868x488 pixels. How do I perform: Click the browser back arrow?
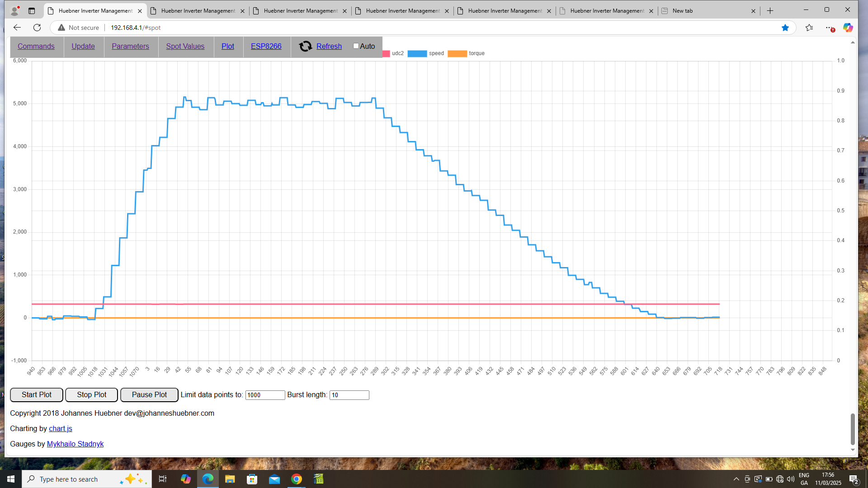17,28
